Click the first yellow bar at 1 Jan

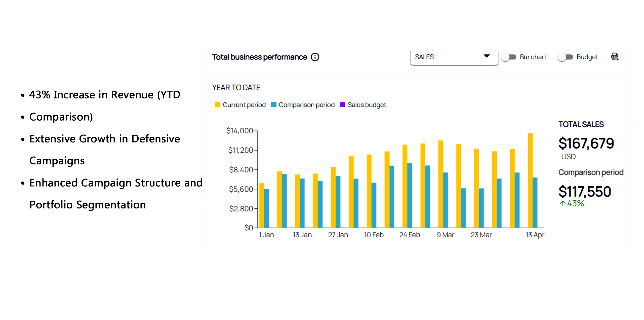(x=262, y=205)
